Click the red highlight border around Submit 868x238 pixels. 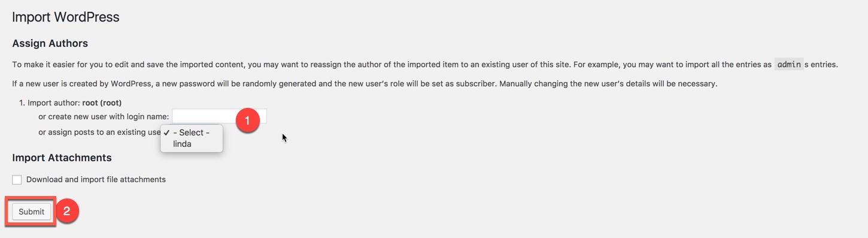tap(31, 212)
